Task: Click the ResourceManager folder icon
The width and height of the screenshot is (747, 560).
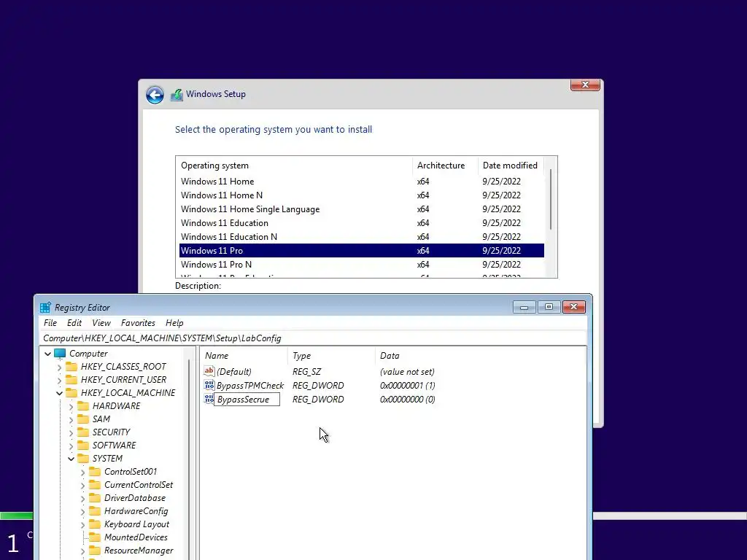Action: tap(95, 551)
